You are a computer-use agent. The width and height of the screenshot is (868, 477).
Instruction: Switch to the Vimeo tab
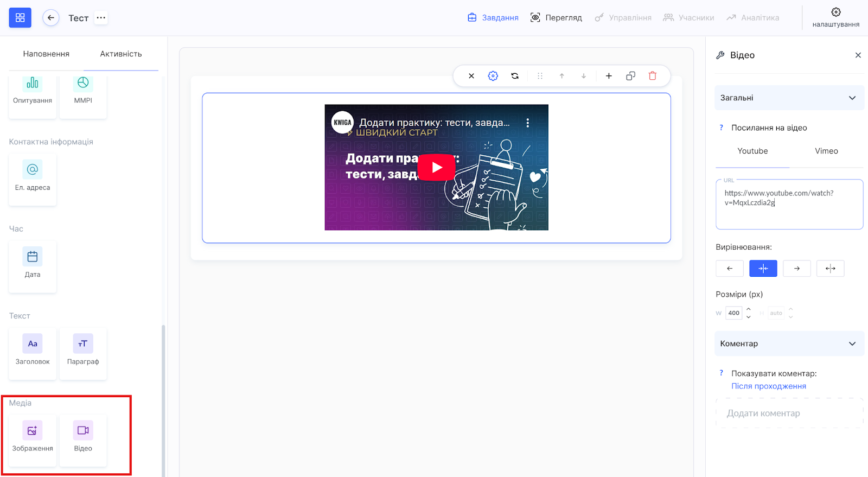tap(826, 151)
